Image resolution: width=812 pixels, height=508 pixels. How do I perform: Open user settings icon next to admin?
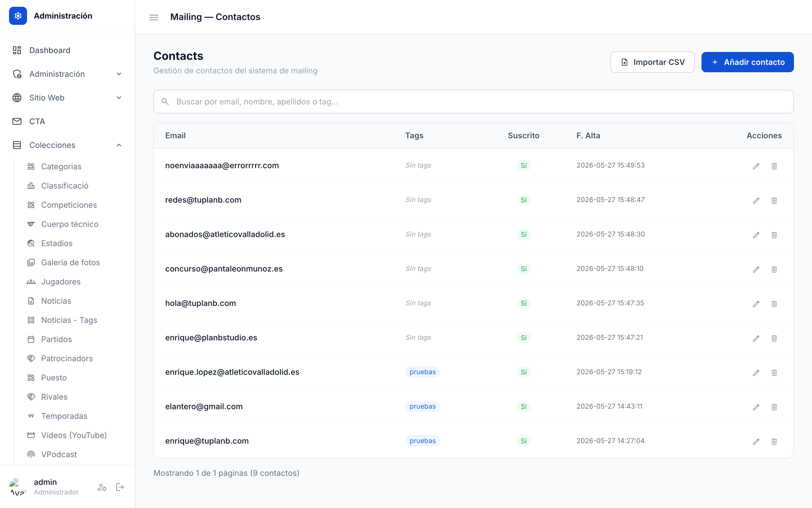(x=102, y=487)
